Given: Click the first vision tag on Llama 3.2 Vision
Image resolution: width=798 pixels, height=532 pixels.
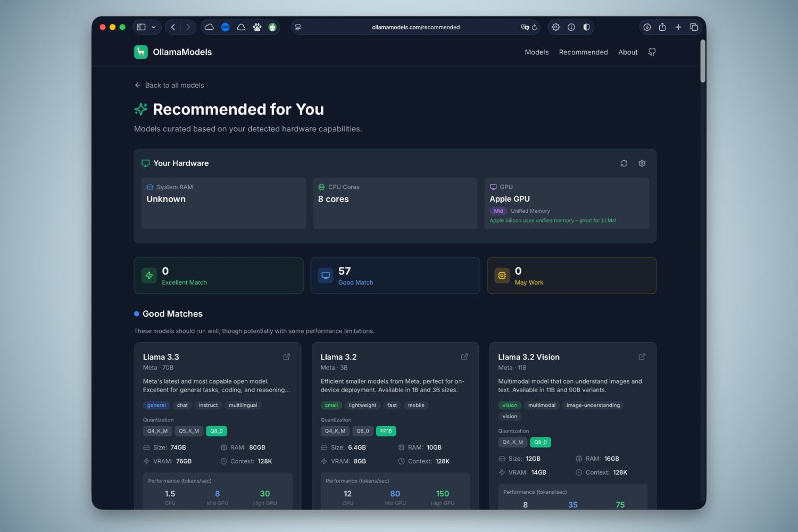Looking at the screenshot, I should (510, 405).
